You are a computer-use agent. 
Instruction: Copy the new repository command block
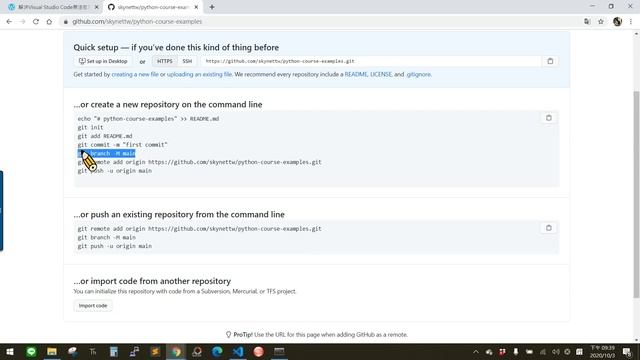(549, 118)
